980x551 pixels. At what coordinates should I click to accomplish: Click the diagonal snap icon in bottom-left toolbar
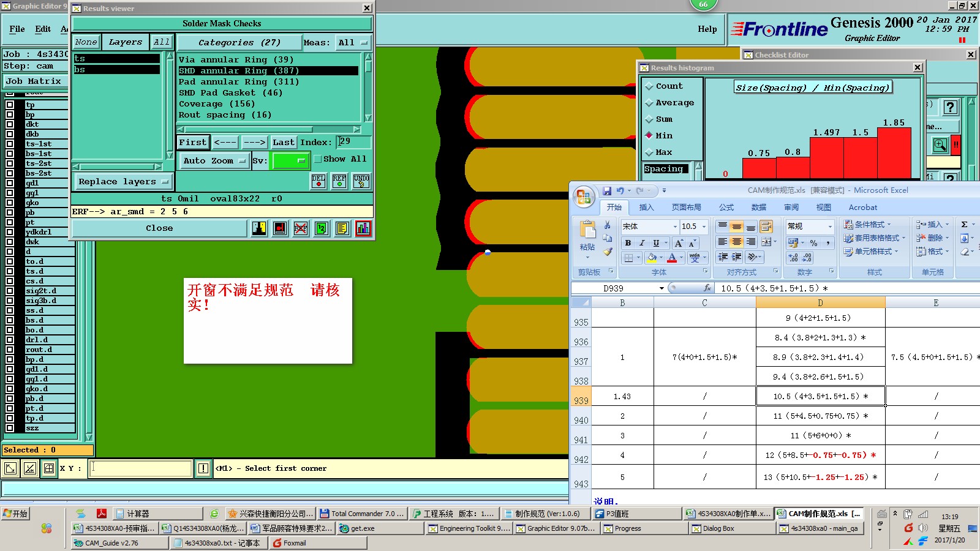point(29,469)
